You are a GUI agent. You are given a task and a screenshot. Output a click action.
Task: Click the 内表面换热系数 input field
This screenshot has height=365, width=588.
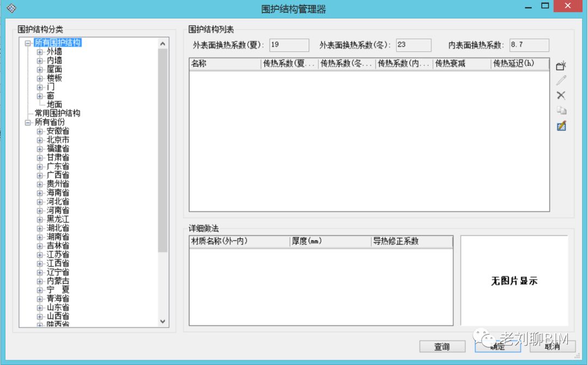[529, 45]
